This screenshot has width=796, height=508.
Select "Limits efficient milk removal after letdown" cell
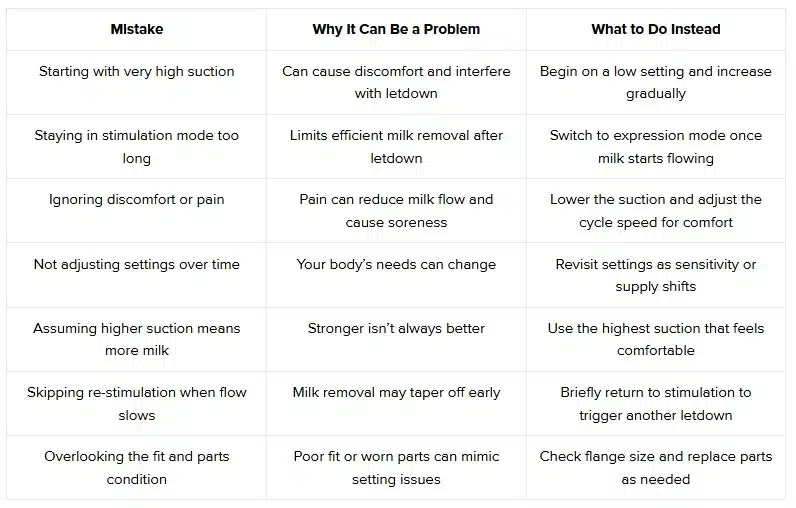(x=396, y=146)
